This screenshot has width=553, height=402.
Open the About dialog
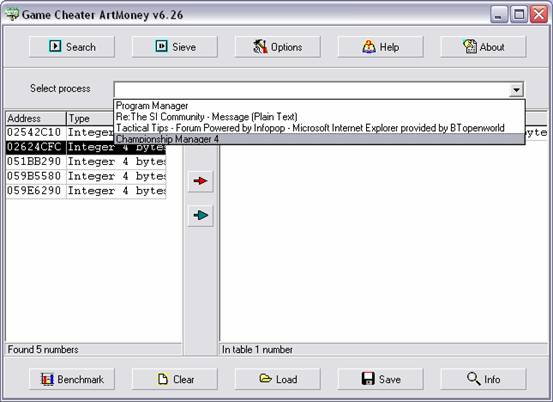[x=483, y=47]
